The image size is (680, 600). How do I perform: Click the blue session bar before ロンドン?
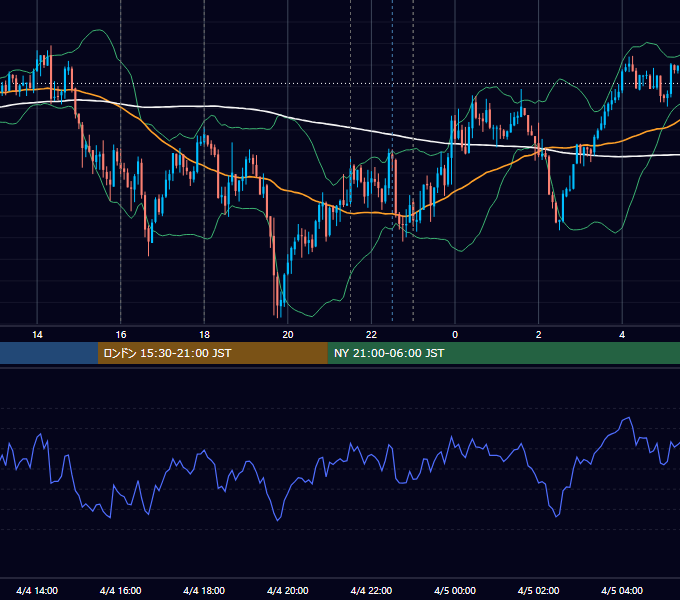49,353
